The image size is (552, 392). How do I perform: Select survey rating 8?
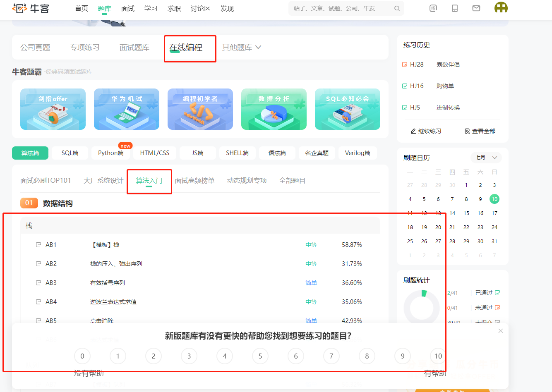[x=367, y=356]
